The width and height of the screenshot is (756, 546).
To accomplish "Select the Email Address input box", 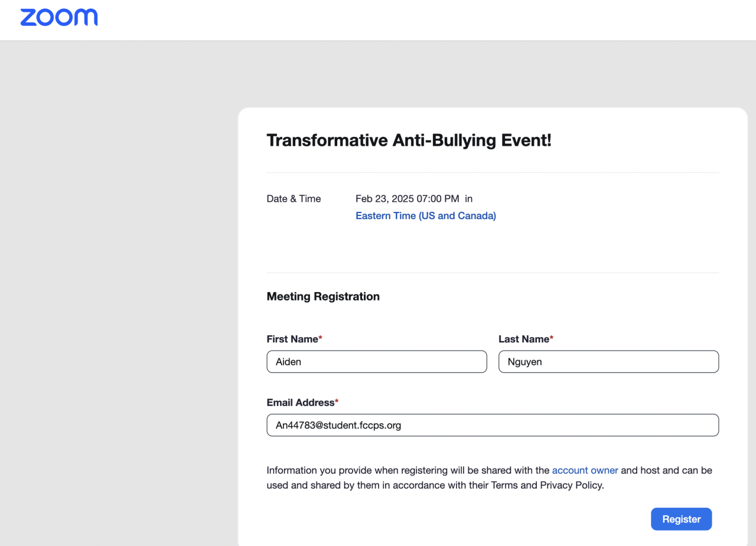I will point(493,425).
